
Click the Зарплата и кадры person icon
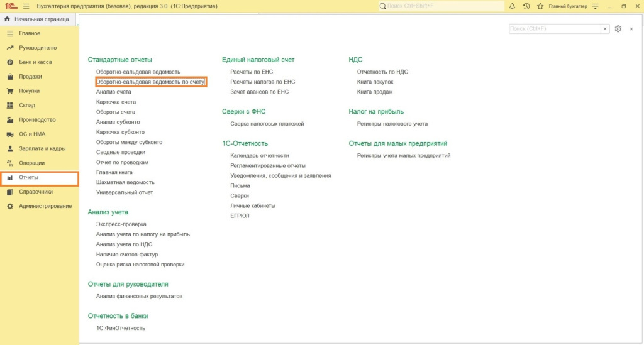pos(10,148)
